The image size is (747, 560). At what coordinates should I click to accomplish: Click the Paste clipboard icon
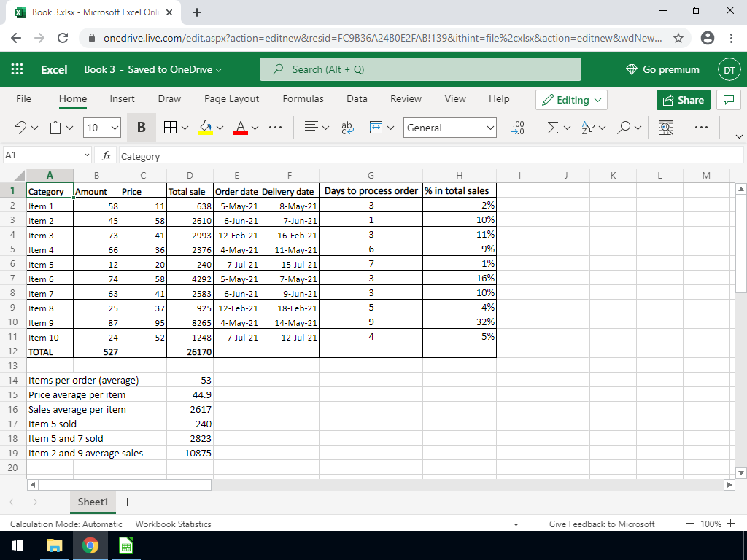click(56, 128)
